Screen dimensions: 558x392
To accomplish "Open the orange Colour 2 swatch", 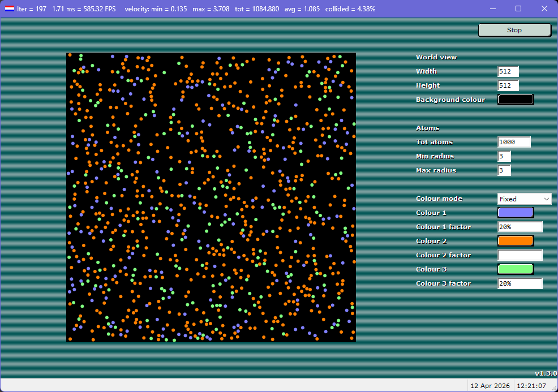I will [x=515, y=241].
